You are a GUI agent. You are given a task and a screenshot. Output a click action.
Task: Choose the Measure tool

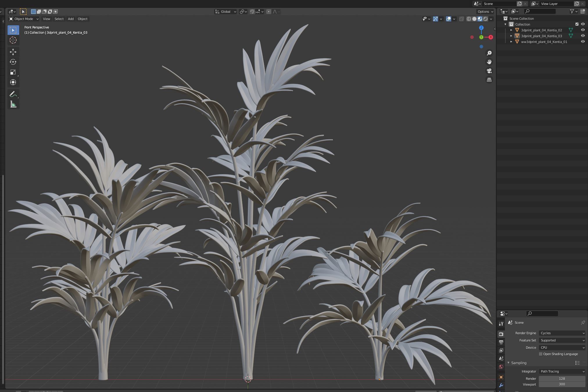tap(13, 105)
